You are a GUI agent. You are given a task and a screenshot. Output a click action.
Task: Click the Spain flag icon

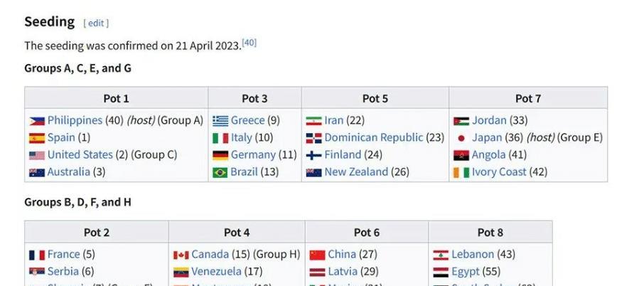(x=37, y=138)
